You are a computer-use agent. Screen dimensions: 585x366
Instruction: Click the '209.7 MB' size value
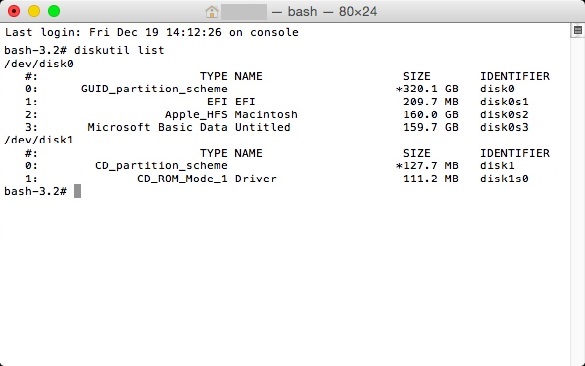point(431,101)
